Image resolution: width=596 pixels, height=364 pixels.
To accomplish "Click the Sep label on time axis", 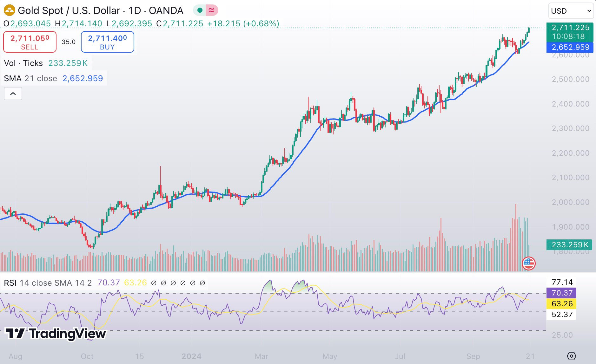I will (x=473, y=356).
